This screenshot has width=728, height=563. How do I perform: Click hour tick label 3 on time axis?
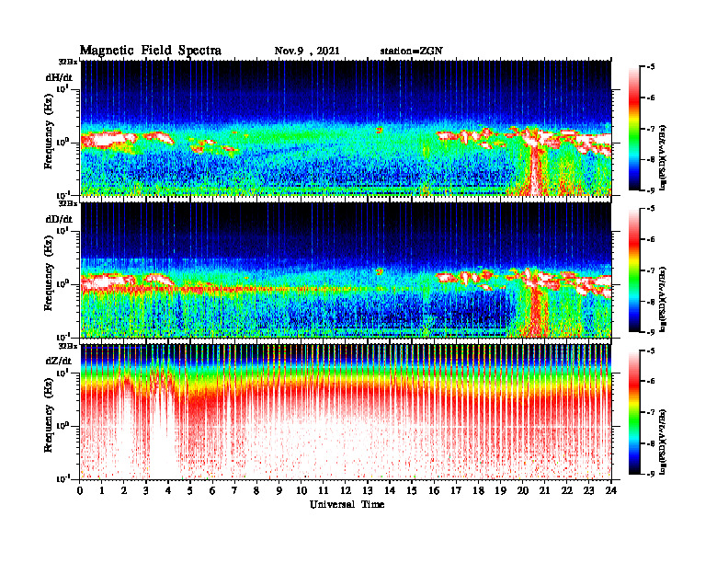[146, 490]
